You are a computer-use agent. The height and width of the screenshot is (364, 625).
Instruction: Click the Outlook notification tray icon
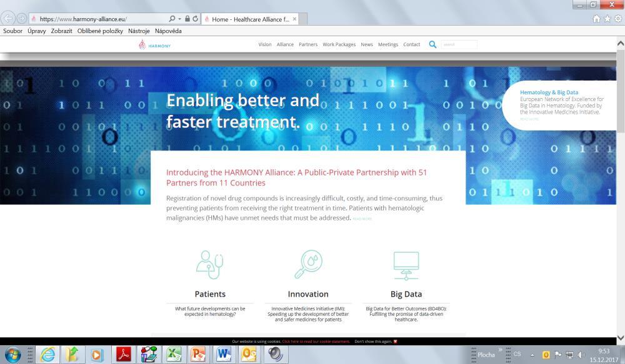coord(546,355)
